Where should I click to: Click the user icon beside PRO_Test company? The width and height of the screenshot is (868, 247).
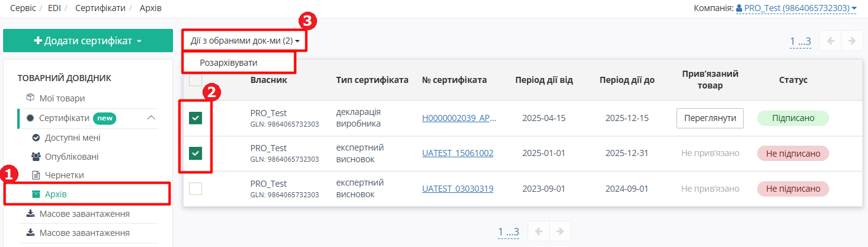[739, 9]
